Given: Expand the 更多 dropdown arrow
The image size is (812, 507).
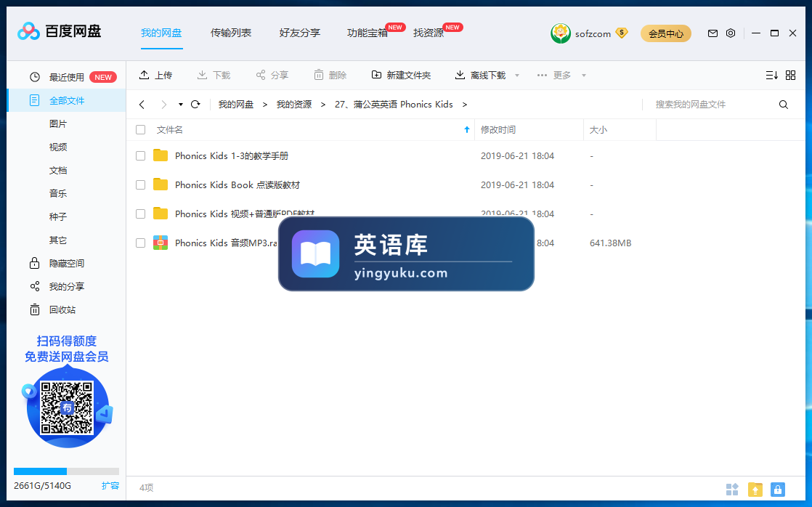Looking at the screenshot, I should 584,76.
